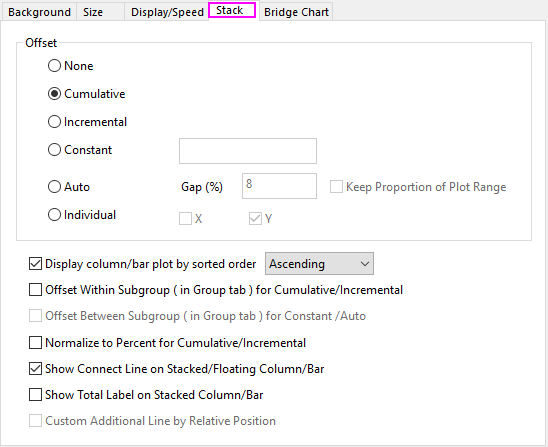Screen dimensions: 548x447
Task: Open the Bridge Chart tab
Action: [x=296, y=12]
